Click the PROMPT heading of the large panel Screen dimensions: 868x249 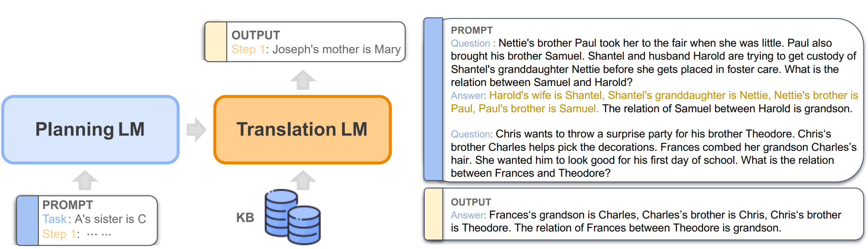(472, 31)
